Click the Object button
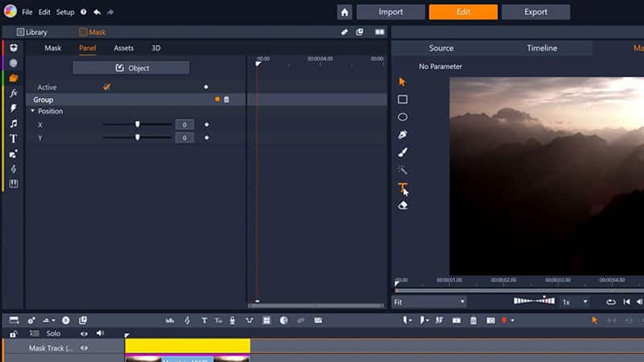The image size is (644, 362). click(131, 68)
